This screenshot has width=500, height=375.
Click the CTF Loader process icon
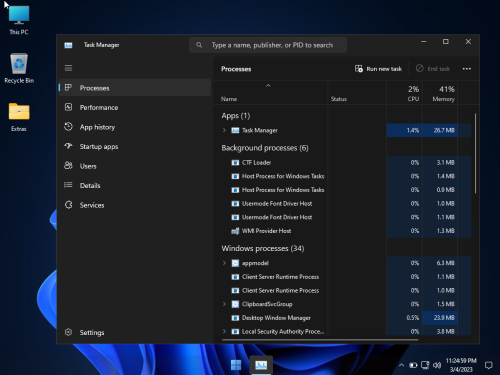pos(235,163)
